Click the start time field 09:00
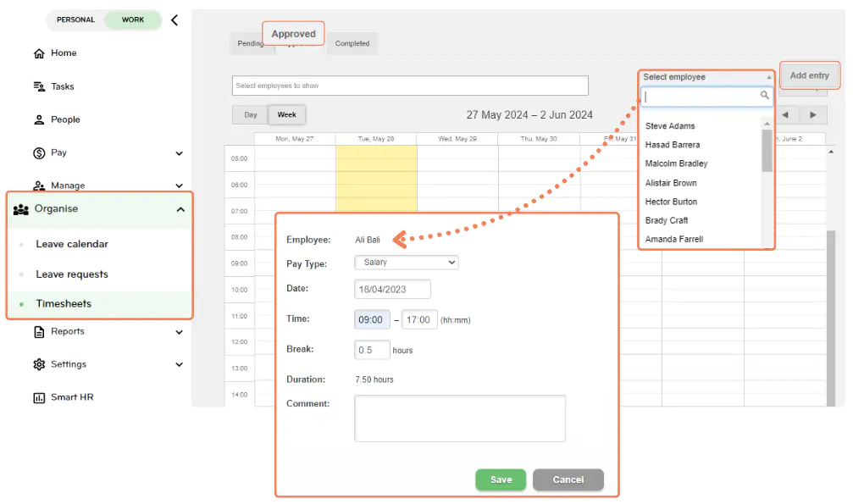Screen dimensions: 853x504 [x=372, y=319]
